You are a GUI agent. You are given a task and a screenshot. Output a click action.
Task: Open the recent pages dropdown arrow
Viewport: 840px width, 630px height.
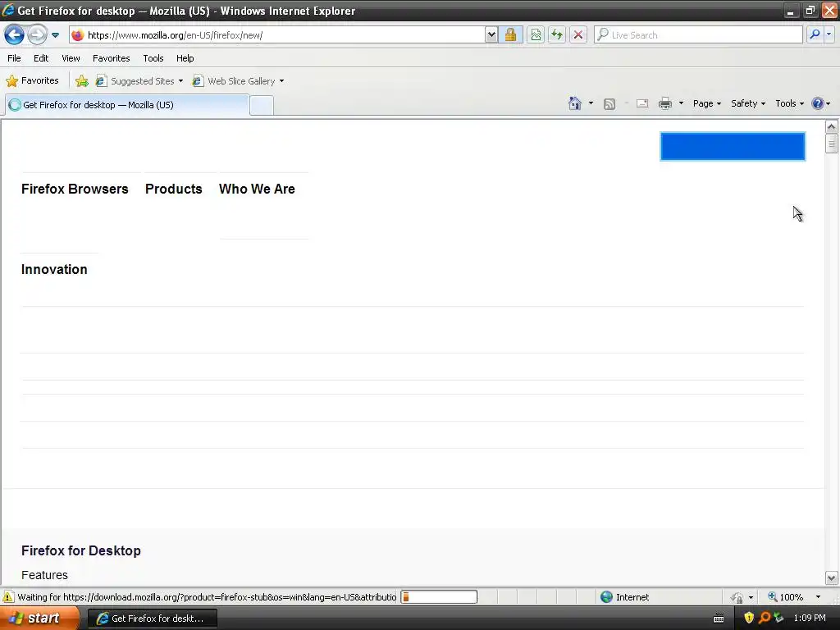[x=55, y=35]
